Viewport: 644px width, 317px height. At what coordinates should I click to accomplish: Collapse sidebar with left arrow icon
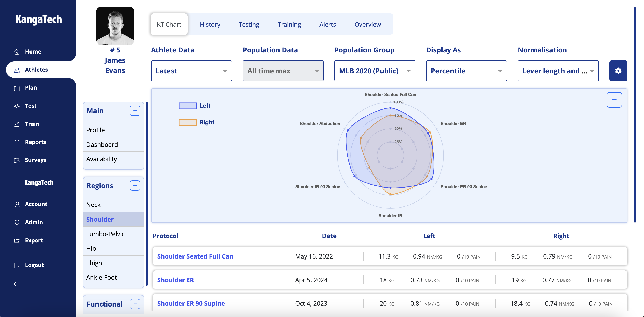tap(17, 284)
